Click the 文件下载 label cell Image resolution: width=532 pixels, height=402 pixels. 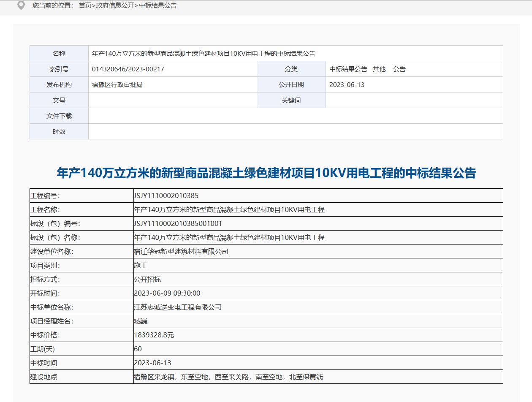pyautogui.click(x=59, y=116)
